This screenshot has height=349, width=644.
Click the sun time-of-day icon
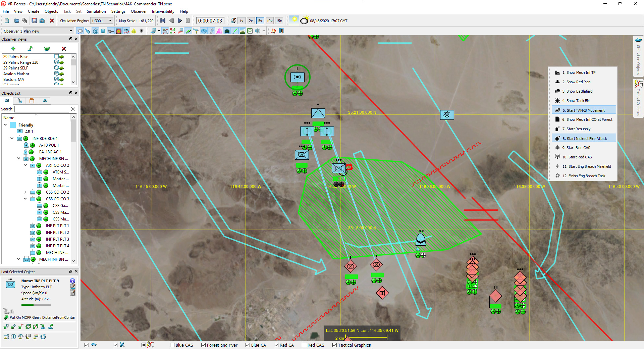pyautogui.click(x=294, y=20)
